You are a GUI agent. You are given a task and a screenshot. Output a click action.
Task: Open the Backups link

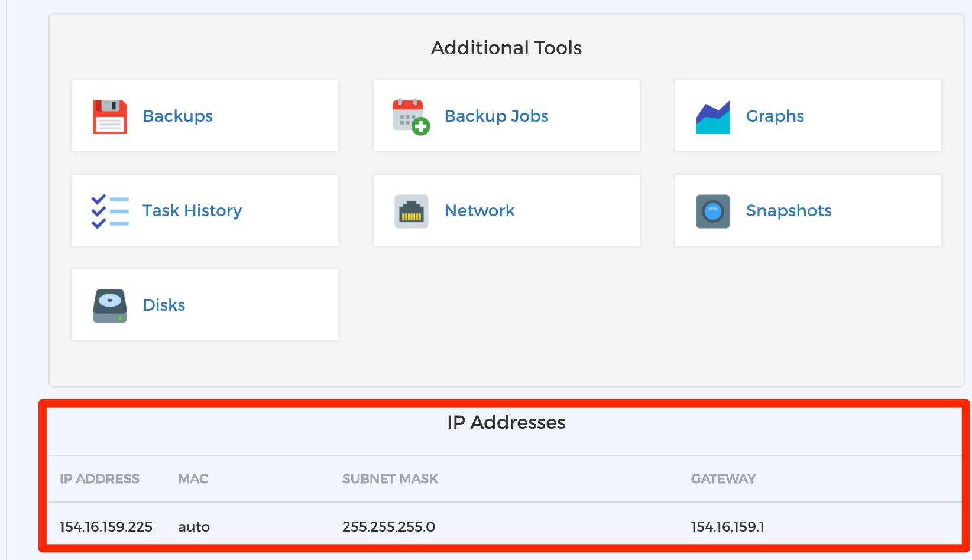(x=177, y=116)
